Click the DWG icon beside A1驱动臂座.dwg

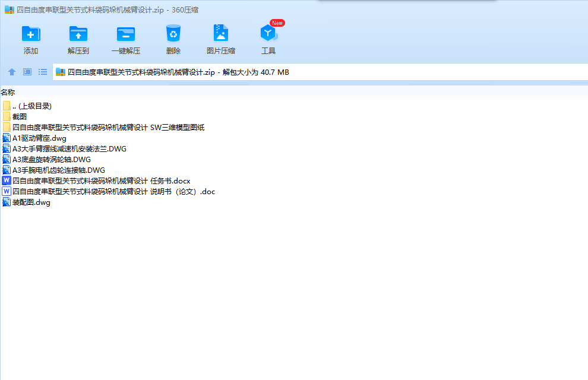pyautogui.click(x=7, y=138)
